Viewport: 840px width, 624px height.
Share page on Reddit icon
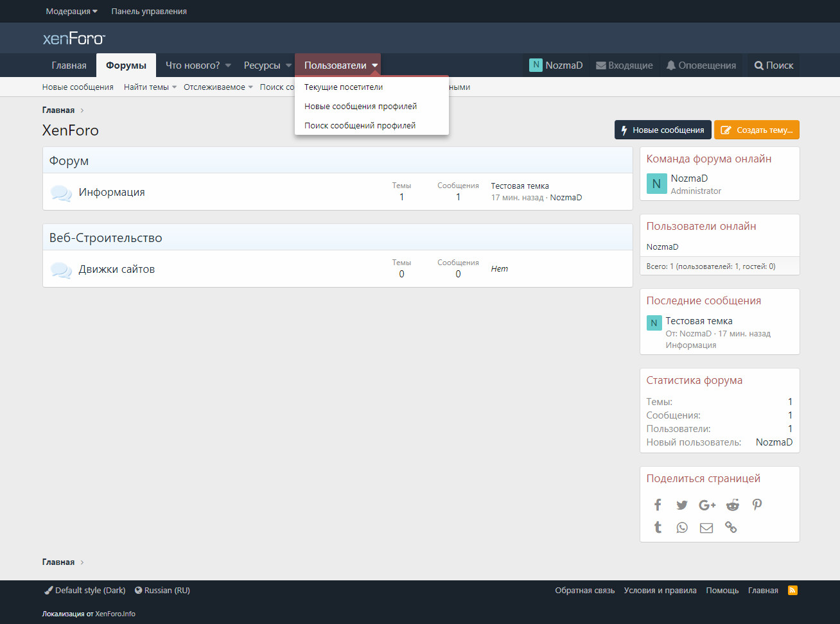(733, 505)
